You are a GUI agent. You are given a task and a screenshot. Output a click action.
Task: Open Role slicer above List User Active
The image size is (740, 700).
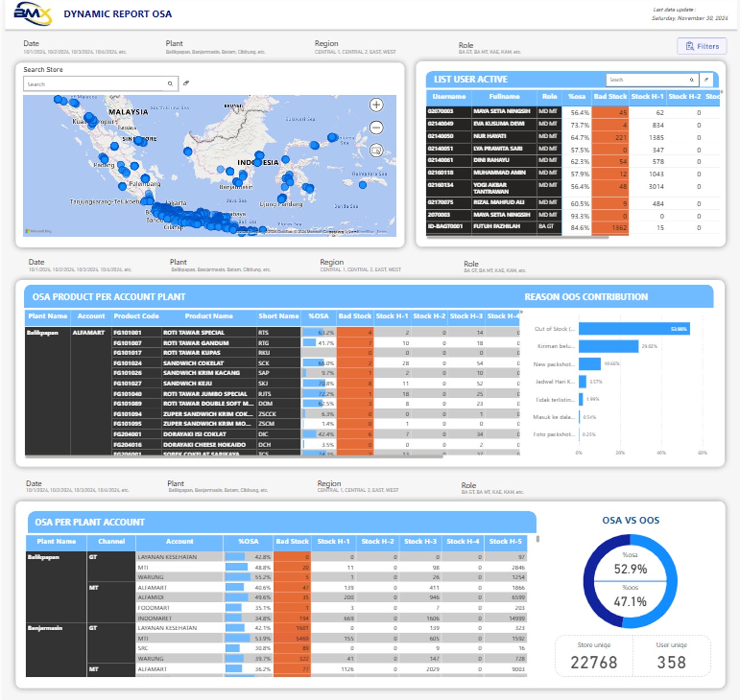489,48
